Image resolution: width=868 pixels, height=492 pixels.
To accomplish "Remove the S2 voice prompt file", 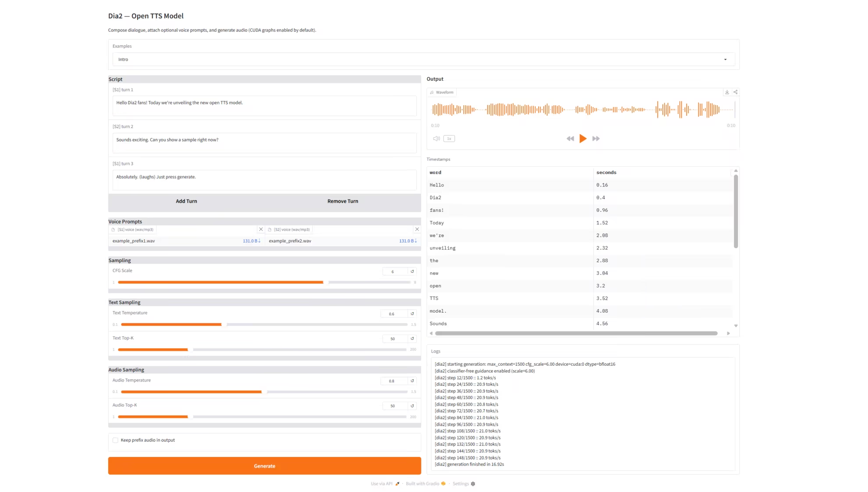I will [417, 229].
